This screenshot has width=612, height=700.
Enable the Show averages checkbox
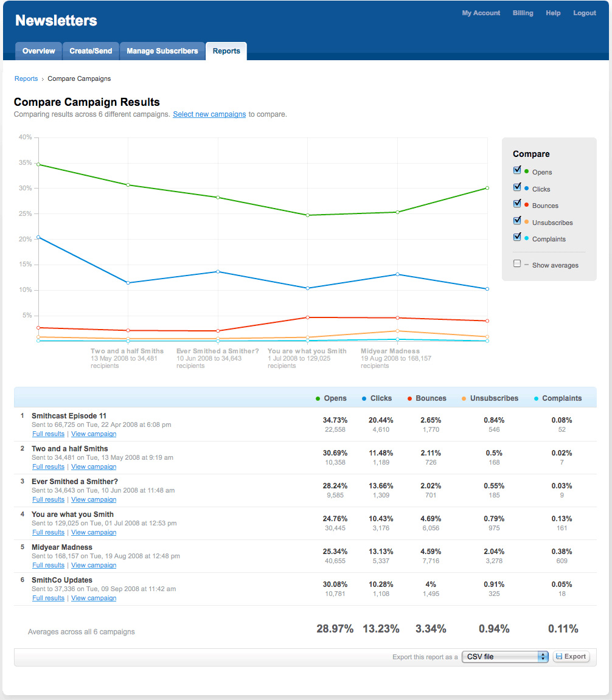click(517, 264)
